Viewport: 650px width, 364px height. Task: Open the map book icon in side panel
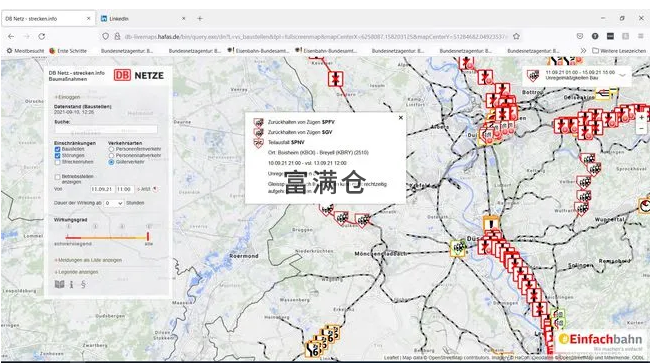point(60,284)
